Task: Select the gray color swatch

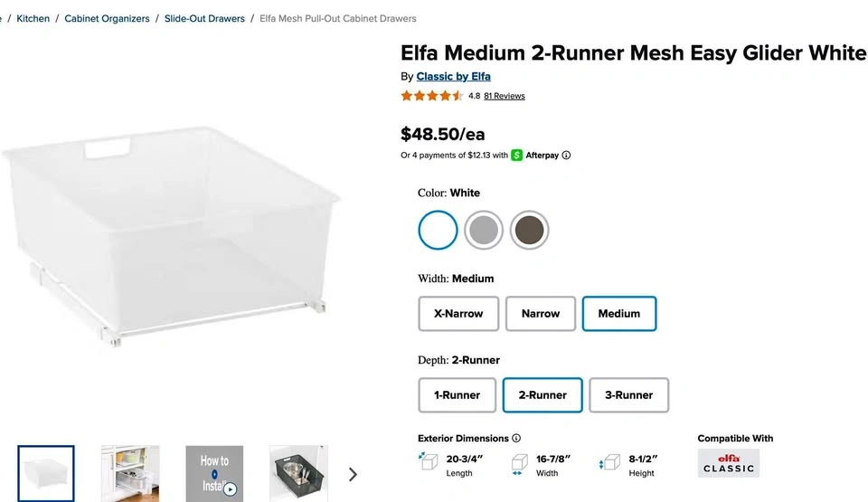Action: pos(483,230)
